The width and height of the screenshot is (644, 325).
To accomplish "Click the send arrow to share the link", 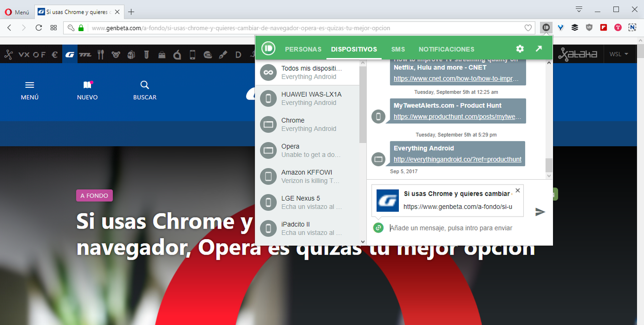I will (x=539, y=212).
